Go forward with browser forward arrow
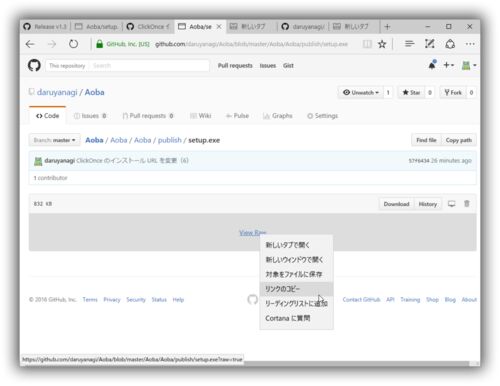The height and width of the screenshot is (386, 500). point(52,44)
